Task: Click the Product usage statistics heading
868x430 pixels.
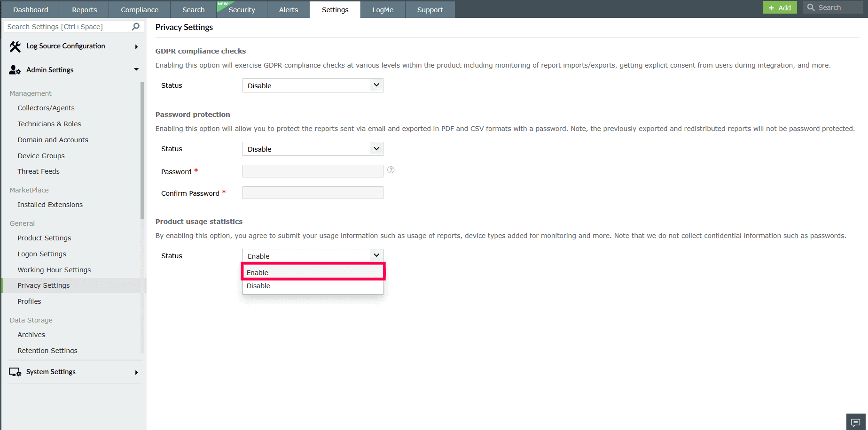Action: point(199,222)
